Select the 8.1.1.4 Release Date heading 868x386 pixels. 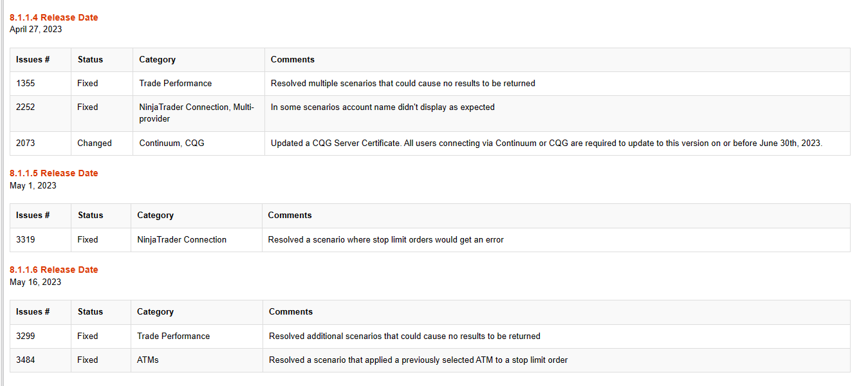54,17
